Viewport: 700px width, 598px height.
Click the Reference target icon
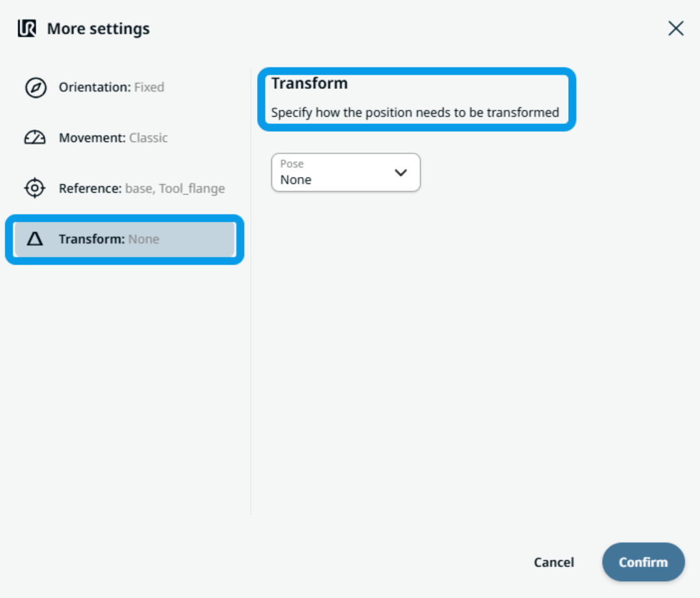pyautogui.click(x=35, y=188)
